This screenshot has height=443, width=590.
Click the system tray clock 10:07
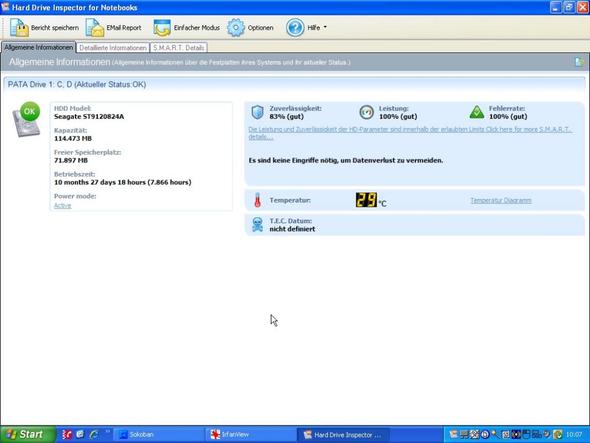point(574,435)
